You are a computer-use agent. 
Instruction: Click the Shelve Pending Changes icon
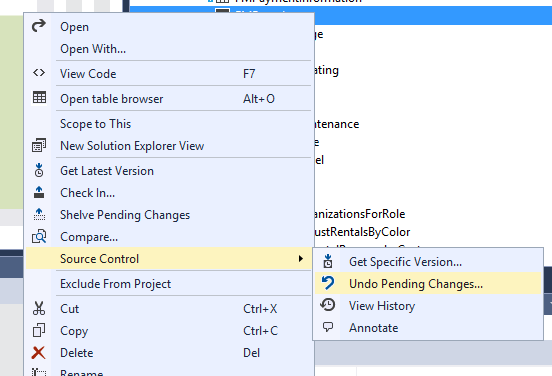[39, 214]
